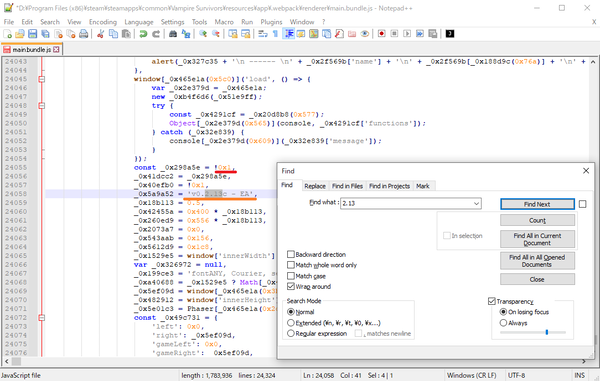The image size is (600, 381).
Task: Zoom in using the magnifier plus icon
Action: 203,34
